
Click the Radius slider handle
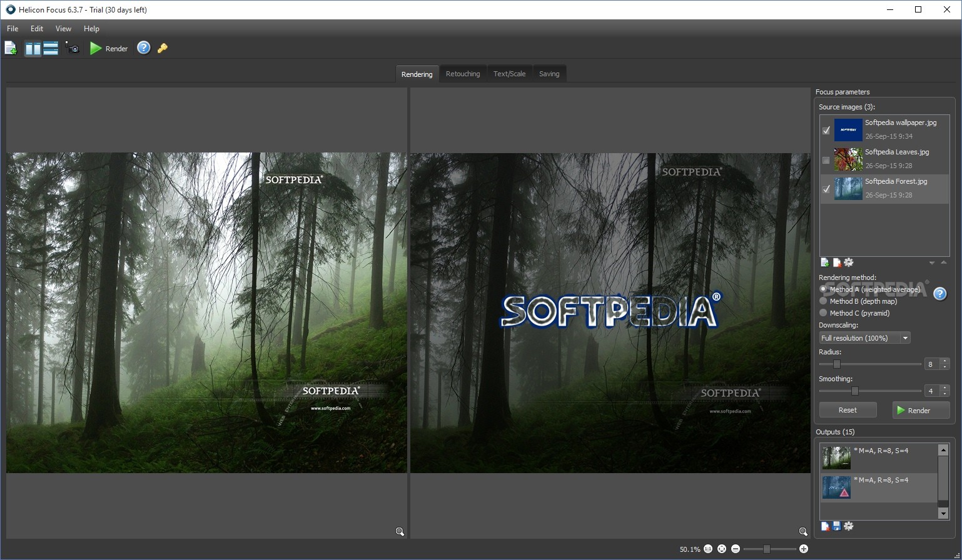(x=836, y=364)
